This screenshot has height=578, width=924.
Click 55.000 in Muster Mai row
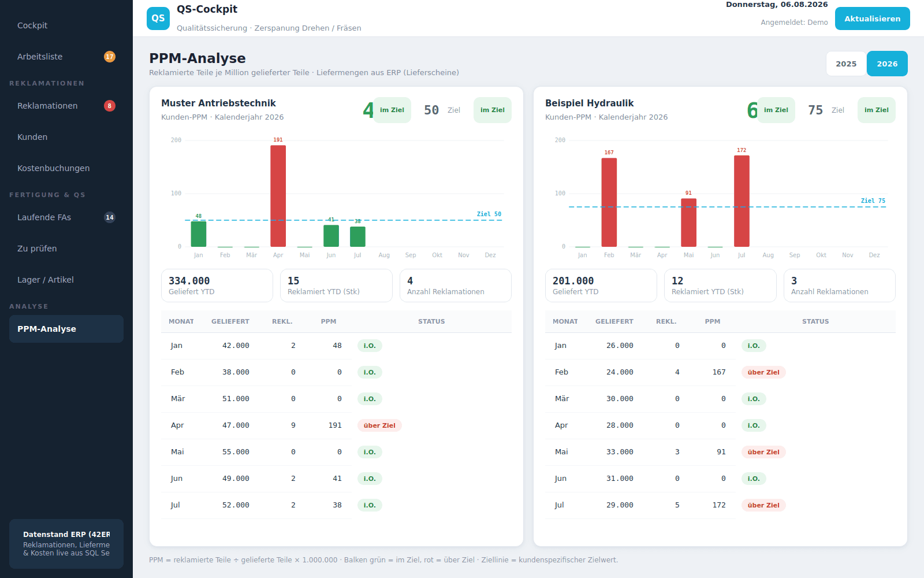[236, 452]
